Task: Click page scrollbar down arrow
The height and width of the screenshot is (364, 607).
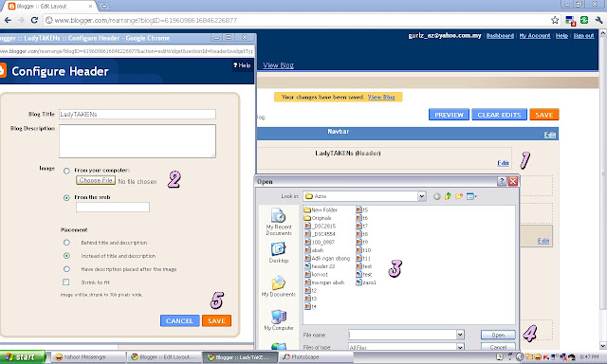Action: tap(603, 345)
